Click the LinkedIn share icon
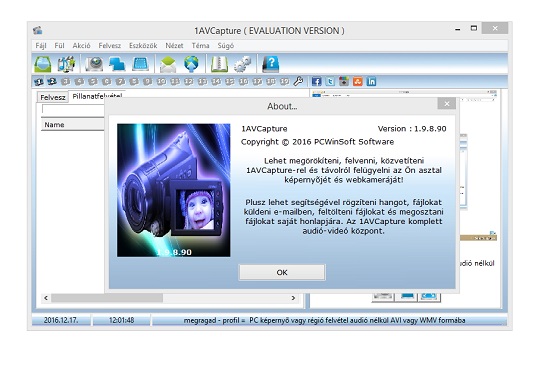Screen dimensions: 550x372 click(371, 82)
